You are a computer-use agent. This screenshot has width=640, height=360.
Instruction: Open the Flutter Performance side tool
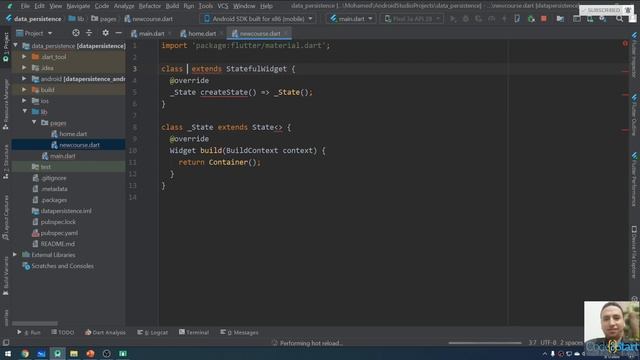pos(634,179)
